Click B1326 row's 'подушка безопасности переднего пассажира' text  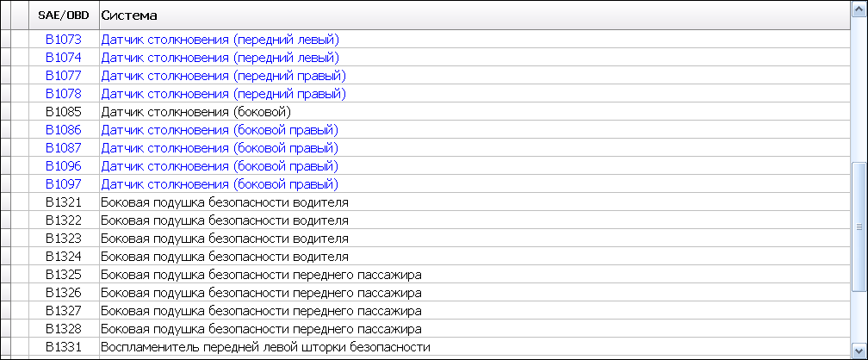click(x=287, y=293)
